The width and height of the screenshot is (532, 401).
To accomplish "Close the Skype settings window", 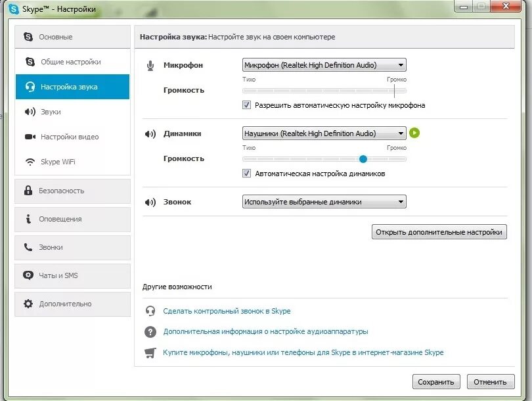I will tap(506, 6).
